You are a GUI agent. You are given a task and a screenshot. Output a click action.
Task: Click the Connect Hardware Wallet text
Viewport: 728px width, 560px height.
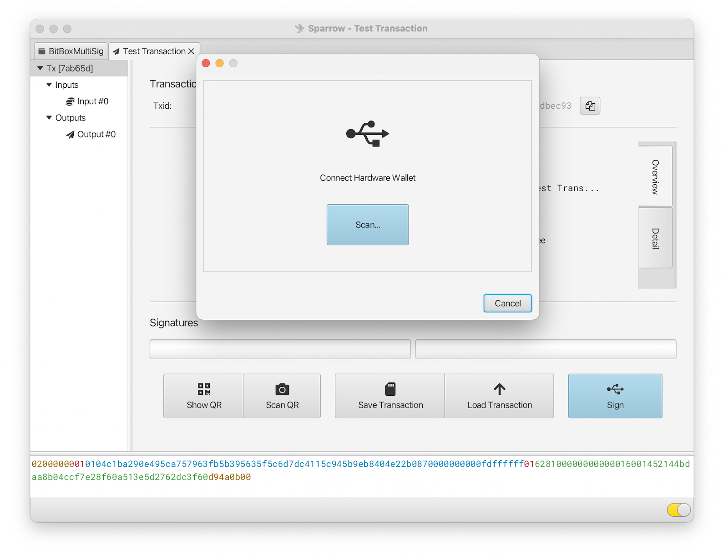pos(368,178)
